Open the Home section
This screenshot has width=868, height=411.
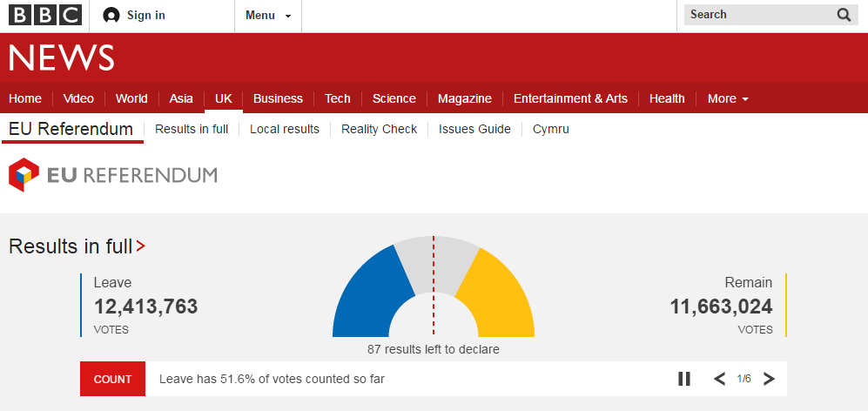(25, 98)
